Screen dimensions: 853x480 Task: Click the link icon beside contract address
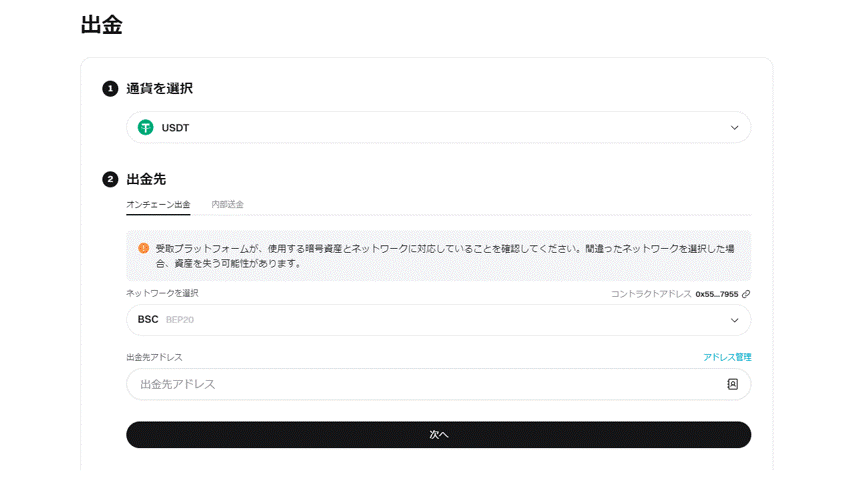[746, 294]
